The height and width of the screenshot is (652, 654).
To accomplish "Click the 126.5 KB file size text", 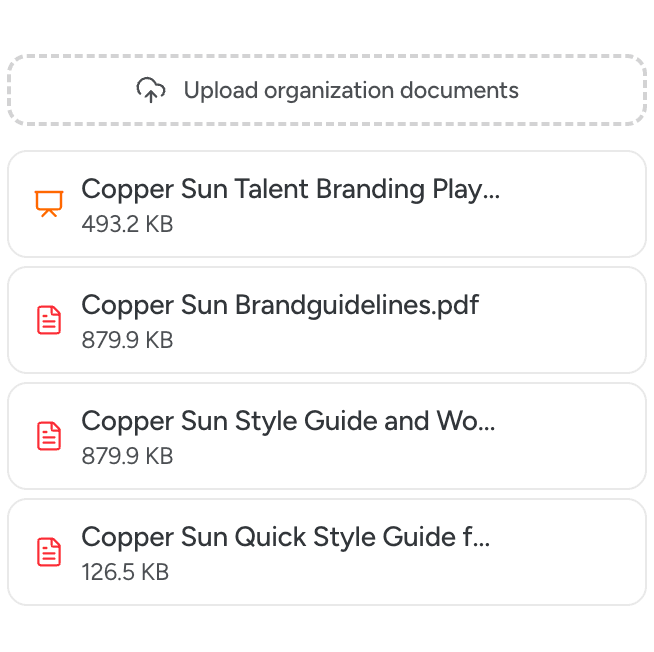I will point(125,572).
